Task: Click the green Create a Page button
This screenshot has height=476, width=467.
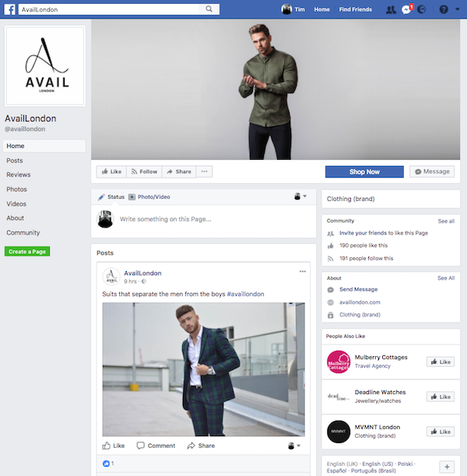Action: (x=27, y=252)
